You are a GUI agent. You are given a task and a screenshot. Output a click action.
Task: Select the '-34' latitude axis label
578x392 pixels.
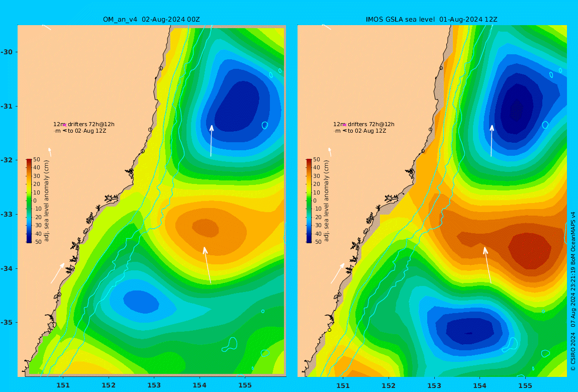(x=7, y=268)
